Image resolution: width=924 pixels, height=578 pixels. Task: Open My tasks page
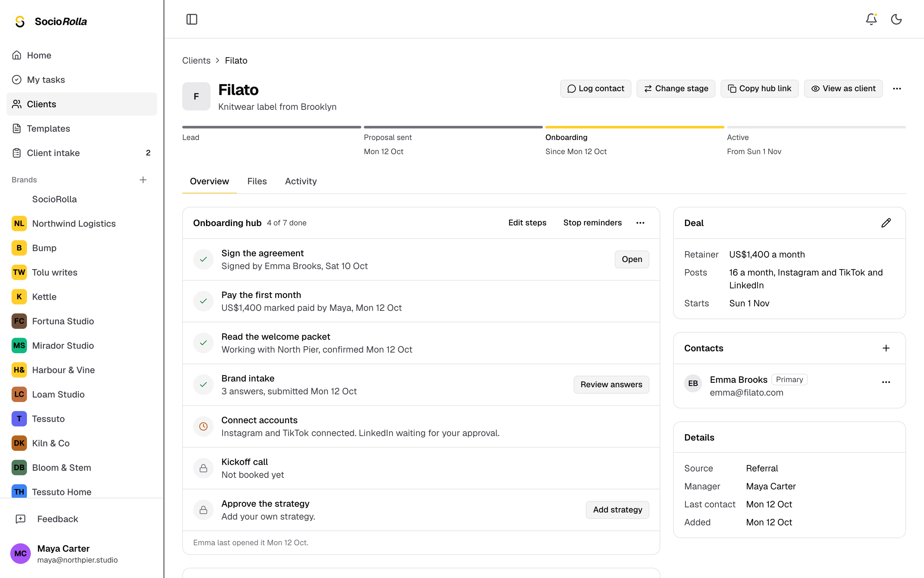(82, 80)
